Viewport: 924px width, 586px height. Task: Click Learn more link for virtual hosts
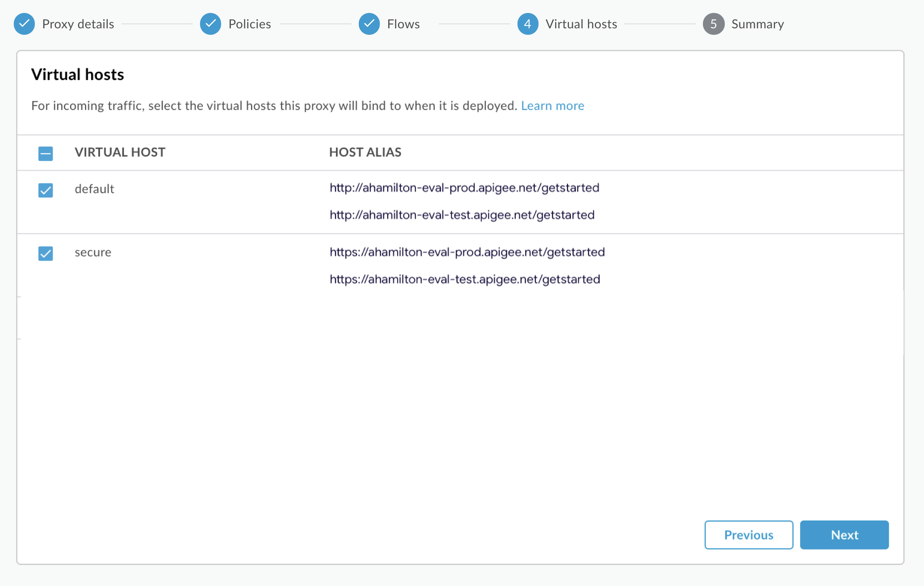click(x=552, y=105)
